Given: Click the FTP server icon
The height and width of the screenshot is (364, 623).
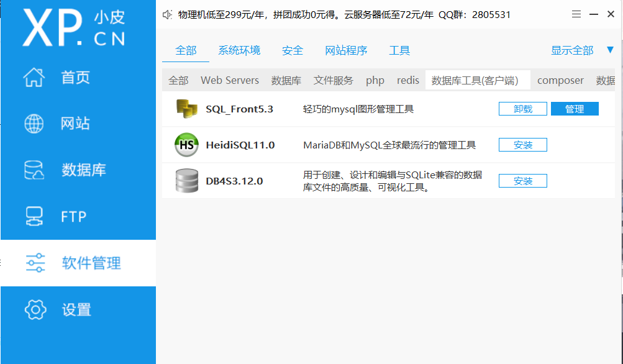Looking at the screenshot, I should 34,217.
